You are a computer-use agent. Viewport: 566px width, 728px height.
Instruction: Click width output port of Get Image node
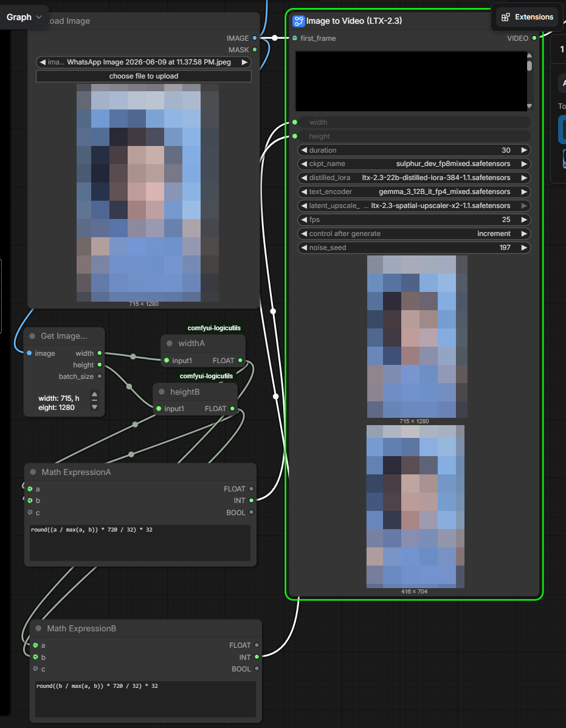coord(99,353)
